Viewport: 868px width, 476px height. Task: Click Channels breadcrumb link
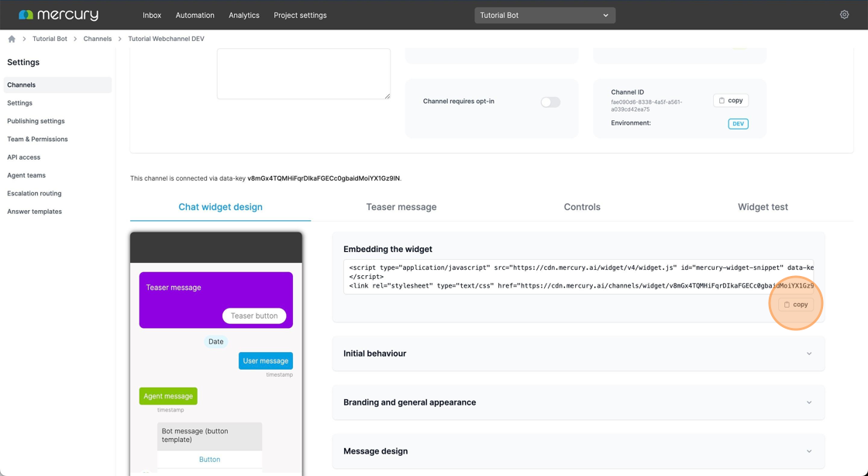98,39
